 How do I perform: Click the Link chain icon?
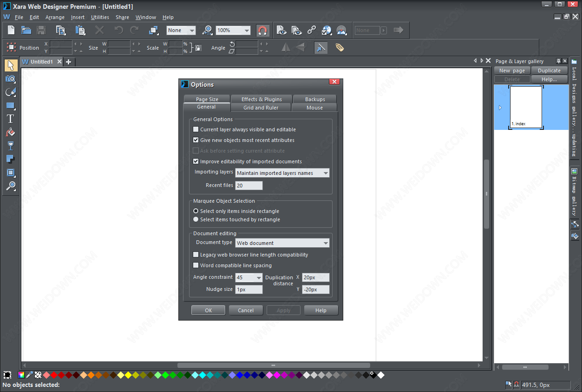pyautogui.click(x=312, y=30)
